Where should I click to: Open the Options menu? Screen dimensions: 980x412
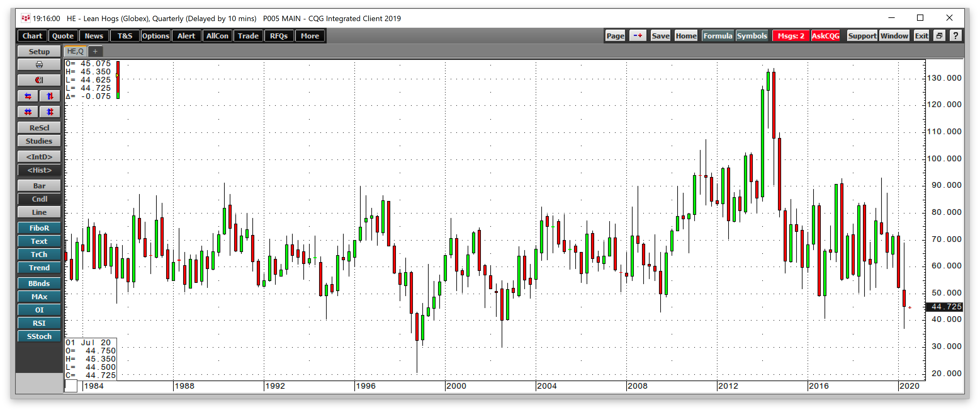155,36
